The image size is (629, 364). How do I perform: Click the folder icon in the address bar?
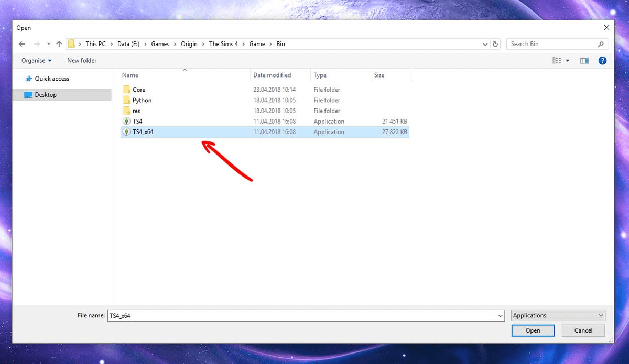click(71, 44)
